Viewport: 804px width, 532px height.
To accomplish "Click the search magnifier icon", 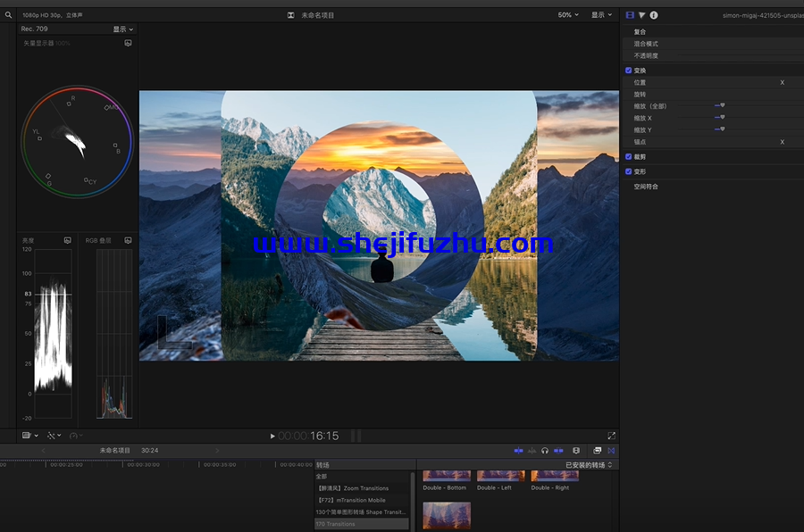I will pos(8,15).
